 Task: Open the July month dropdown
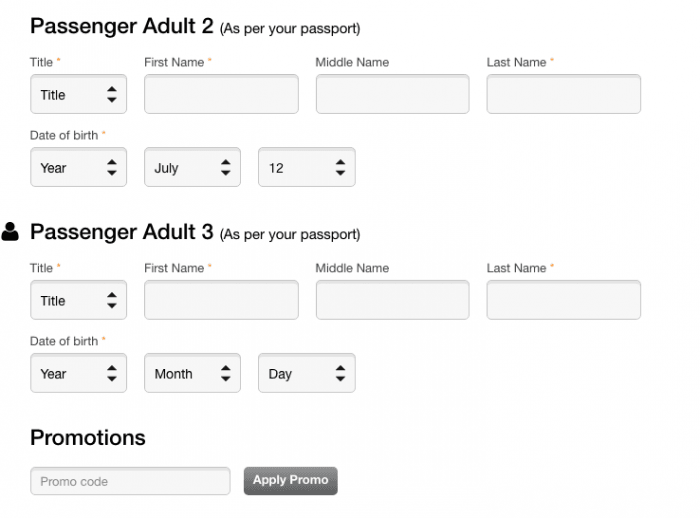click(x=192, y=168)
